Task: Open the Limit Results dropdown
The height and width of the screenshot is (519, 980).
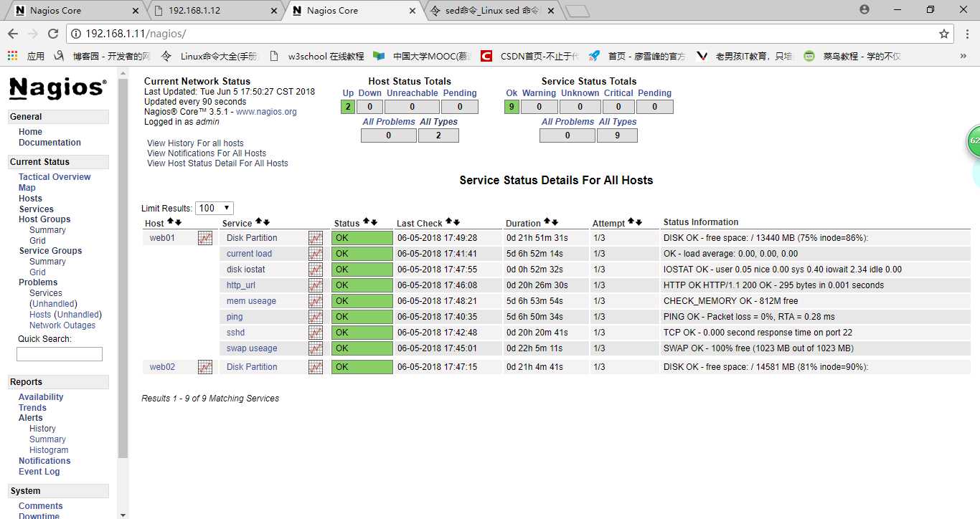Action: tap(215, 208)
